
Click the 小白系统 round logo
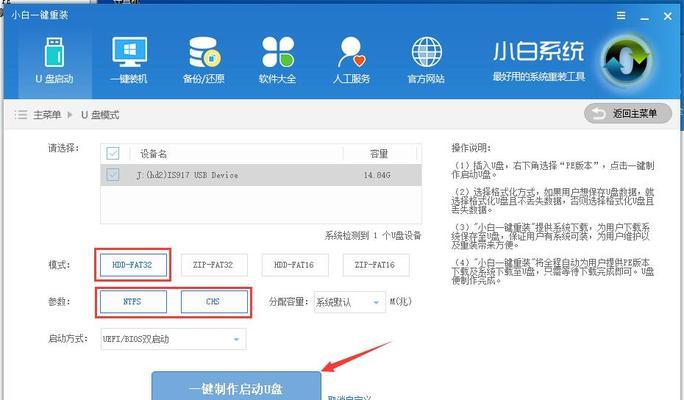click(x=626, y=61)
